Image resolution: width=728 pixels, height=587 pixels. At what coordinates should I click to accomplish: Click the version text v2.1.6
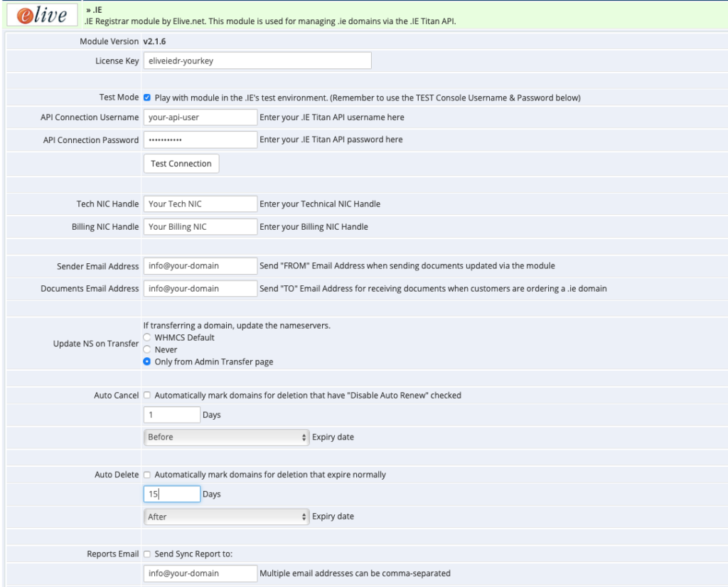coord(154,41)
